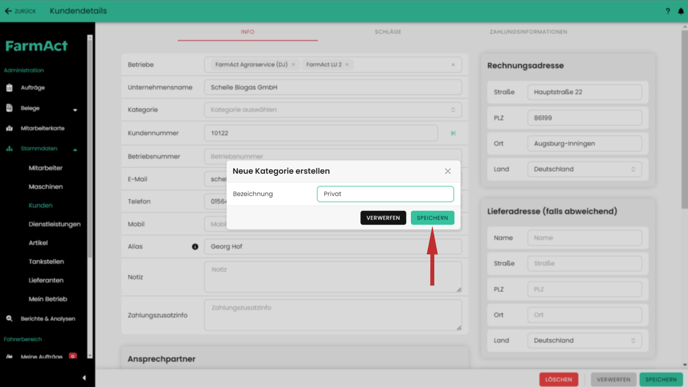The height and width of the screenshot is (387, 688).
Task: Focus the Bezeichnung field containing Privat
Action: point(385,194)
